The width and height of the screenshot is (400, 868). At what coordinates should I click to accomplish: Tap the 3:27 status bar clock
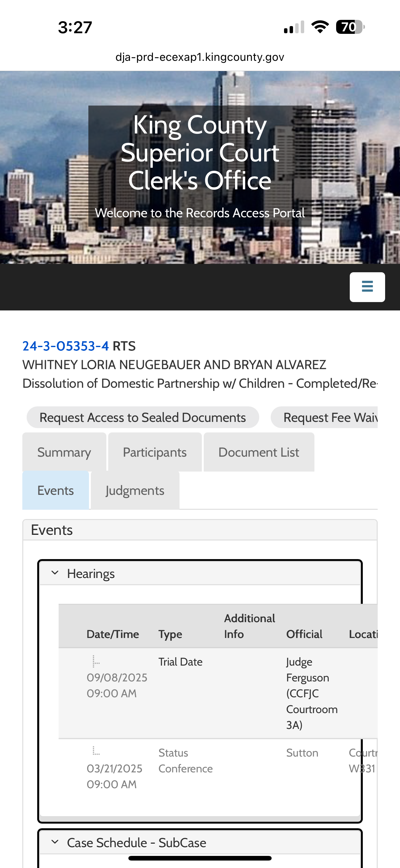(75, 27)
